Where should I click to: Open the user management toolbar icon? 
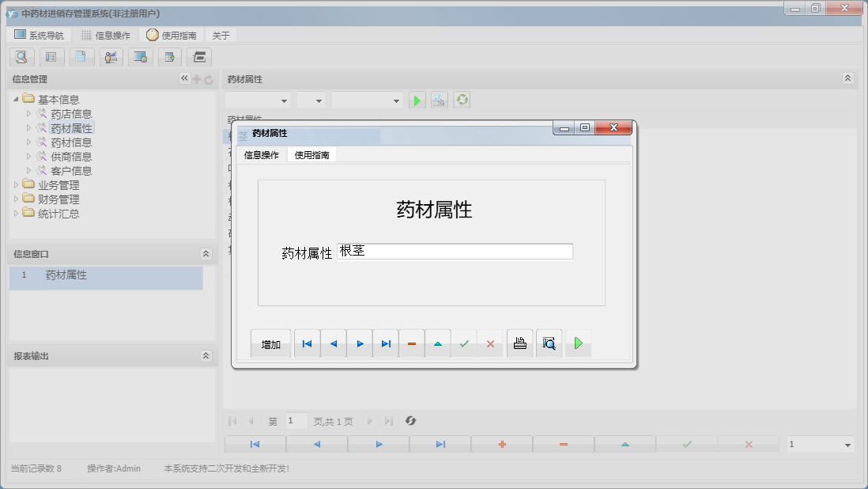[x=111, y=57]
